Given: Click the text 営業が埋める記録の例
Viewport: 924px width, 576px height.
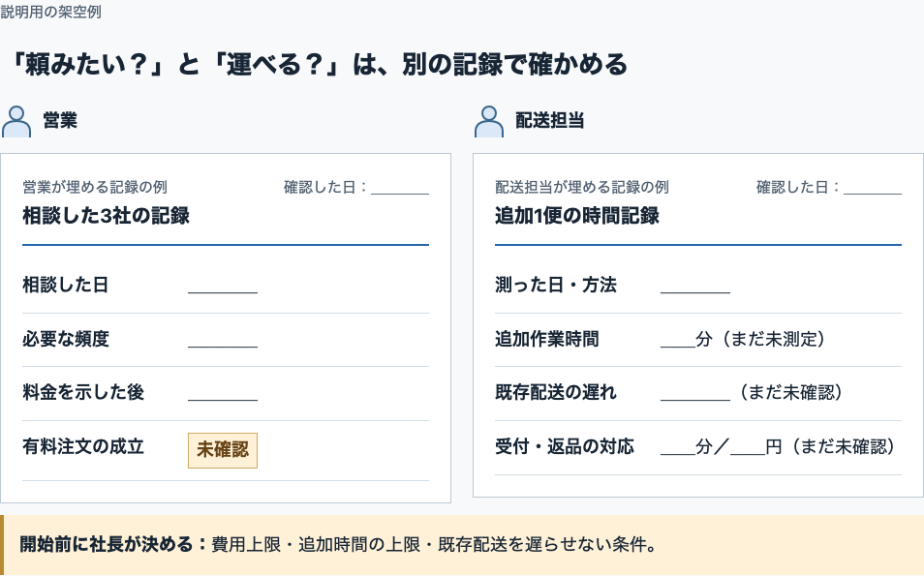Looking at the screenshot, I should point(95,187).
